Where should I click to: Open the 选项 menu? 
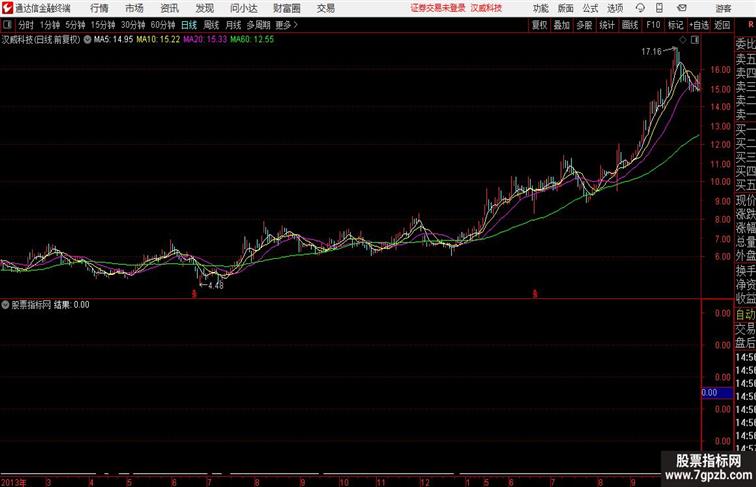615,8
